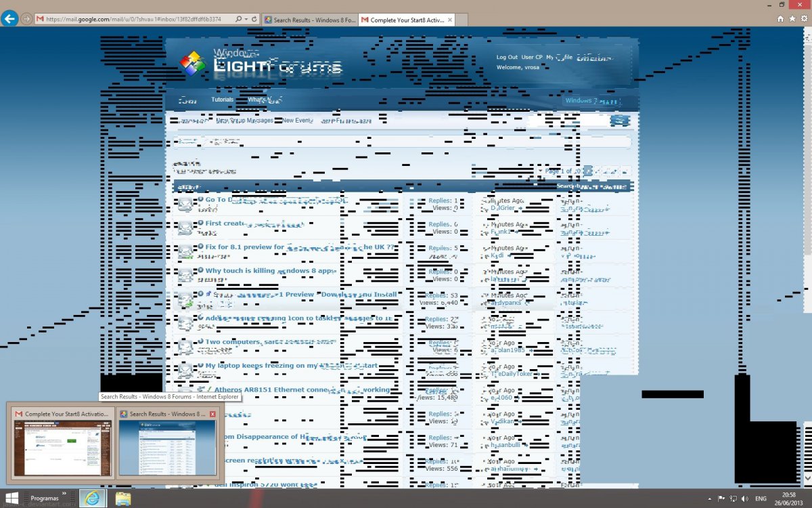Click the thread icon beside 'Why touch is killing'
812x508 pixels.
pyautogui.click(x=185, y=275)
